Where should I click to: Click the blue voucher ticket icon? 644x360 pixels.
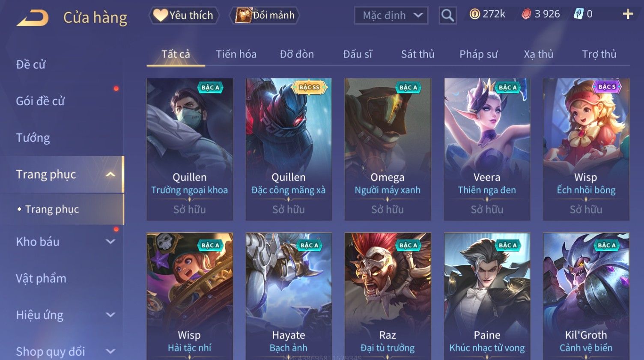click(578, 14)
